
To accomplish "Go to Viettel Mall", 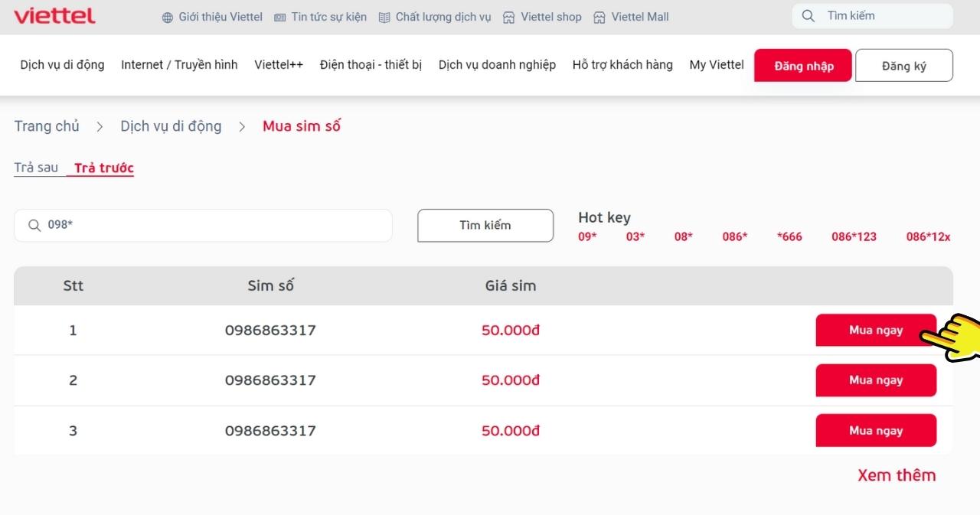I will pos(640,17).
